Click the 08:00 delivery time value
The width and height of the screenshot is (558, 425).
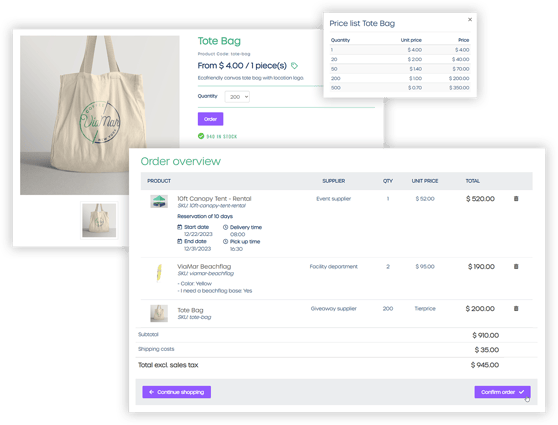237,234
